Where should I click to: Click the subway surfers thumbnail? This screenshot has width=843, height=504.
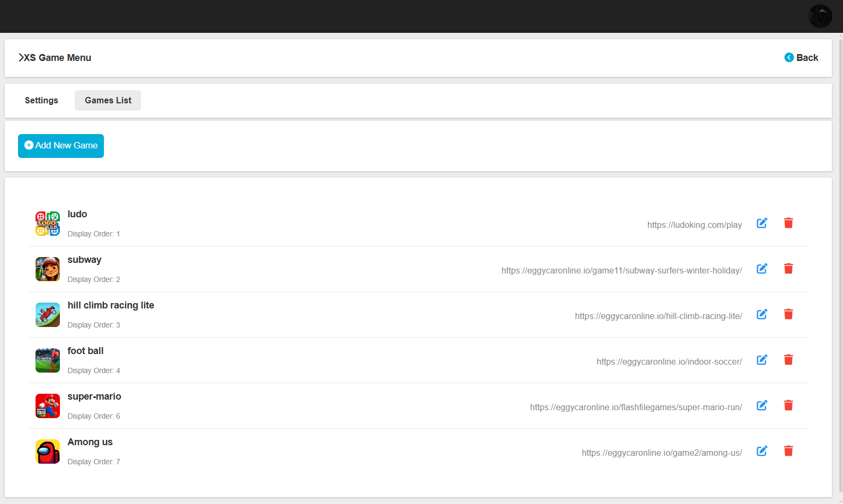pyautogui.click(x=48, y=269)
